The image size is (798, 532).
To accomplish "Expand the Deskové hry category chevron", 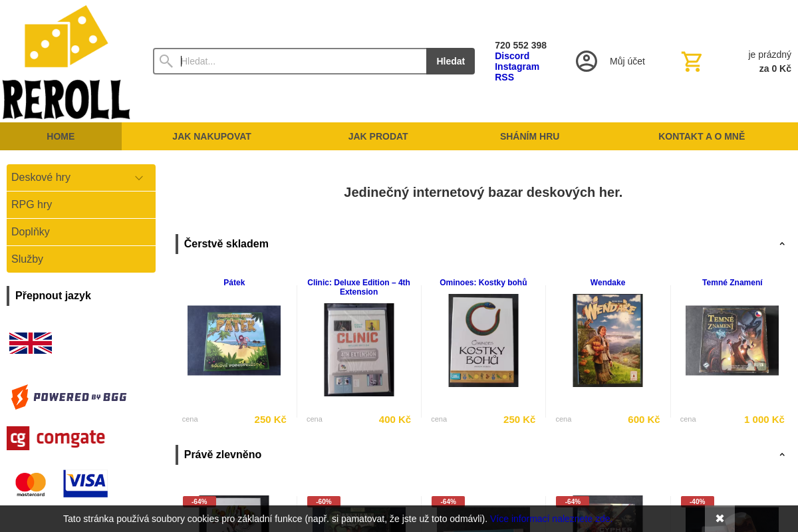I will point(139,178).
